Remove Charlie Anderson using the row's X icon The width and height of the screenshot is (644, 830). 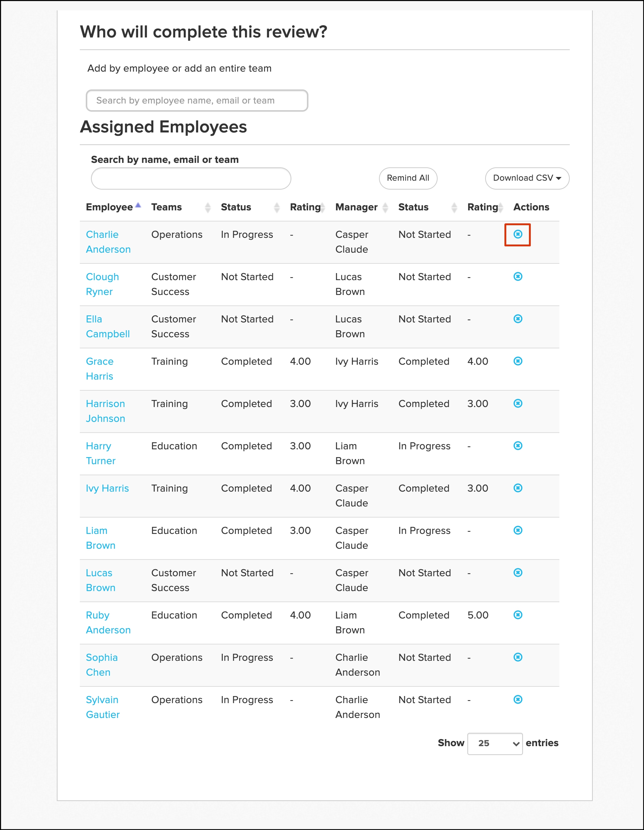point(517,234)
